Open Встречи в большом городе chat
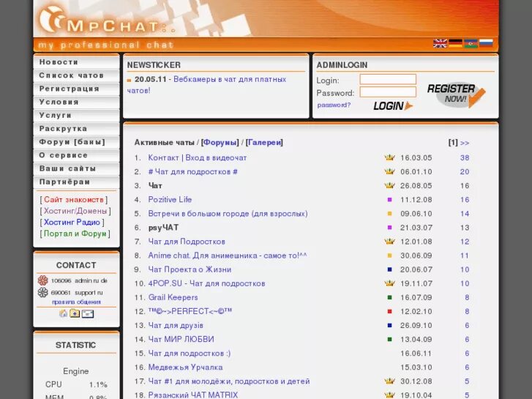532x399 pixels. click(x=228, y=214)
